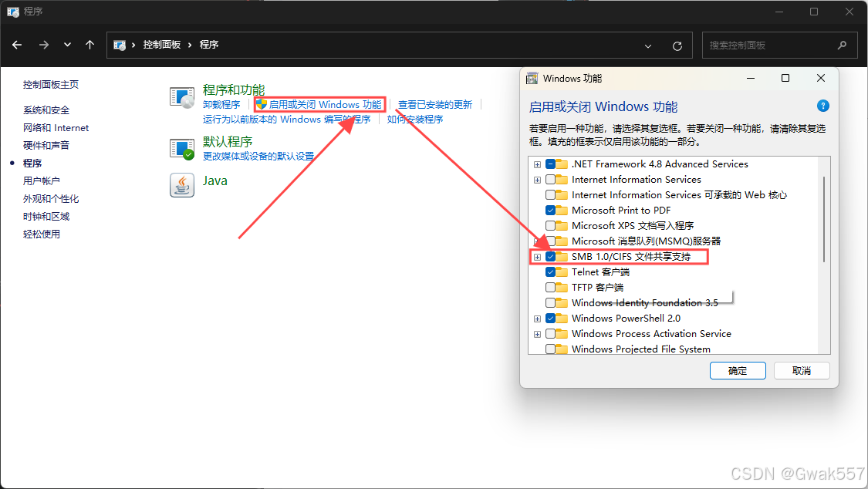Click the blue help question icon
The height and width of the screenshot is (489, 868).
click(822, 106)
